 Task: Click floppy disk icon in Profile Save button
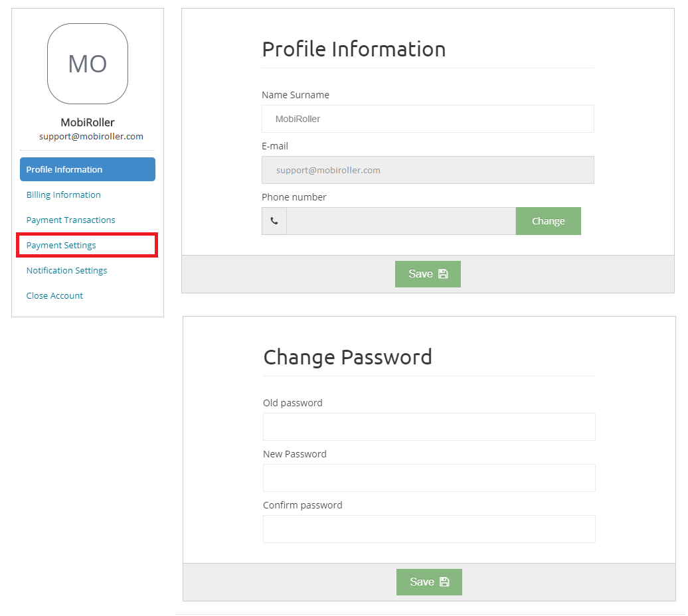[443, 274]
